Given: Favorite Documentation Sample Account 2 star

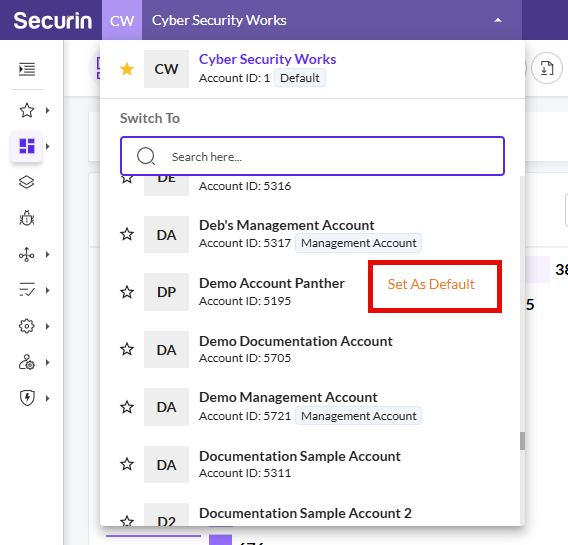Looking at the screenshot, I should pos(127,521).
